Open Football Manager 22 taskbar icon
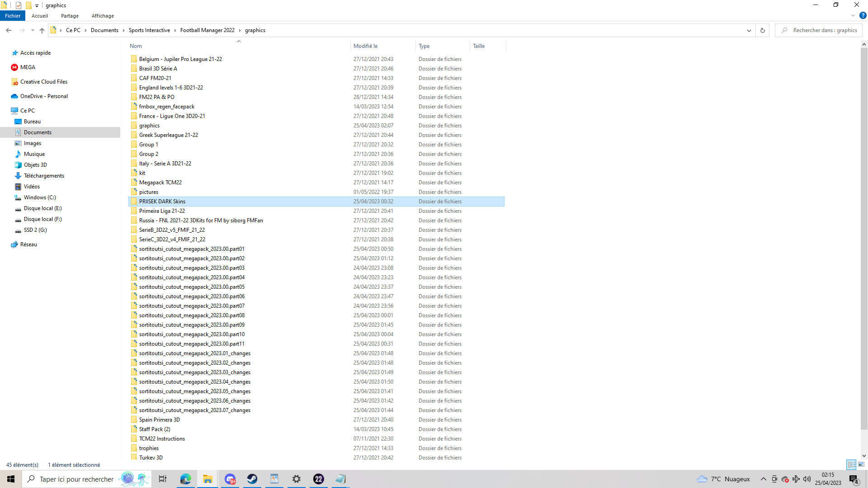Image resolution: width=868 pixels, height=488 pixels. (319, 479)
